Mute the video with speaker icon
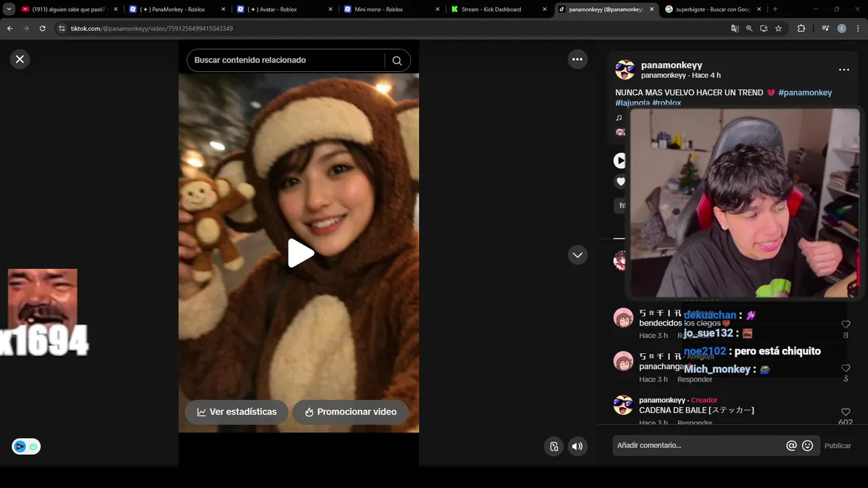The image size is (868, 488). tap(577, 446)
